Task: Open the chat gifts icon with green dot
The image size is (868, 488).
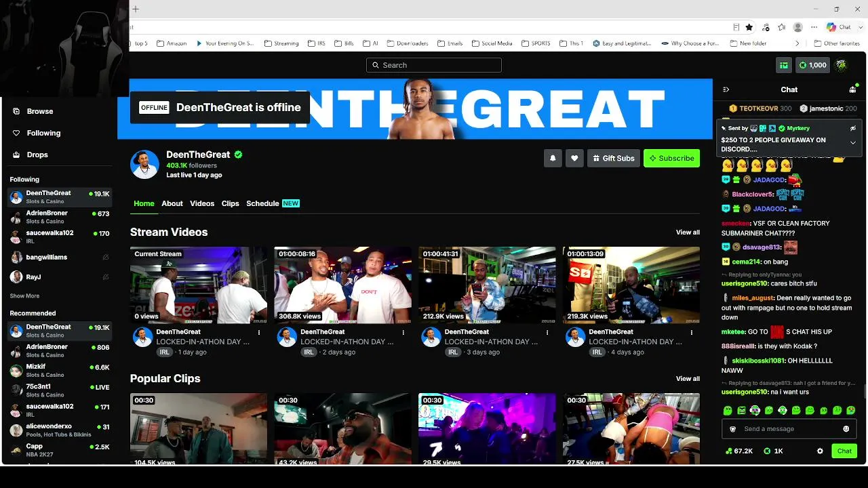Action: tap(853, 89)
